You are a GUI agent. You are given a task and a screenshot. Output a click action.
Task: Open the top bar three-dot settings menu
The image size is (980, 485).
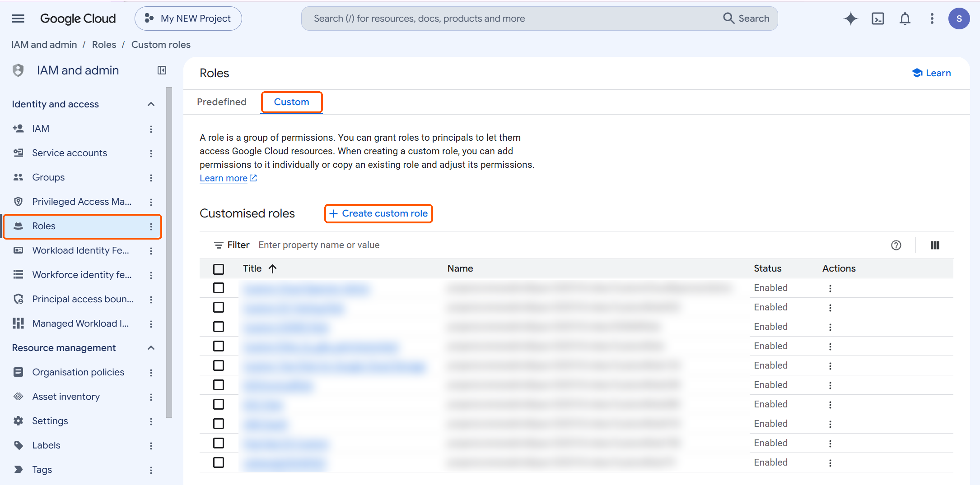932,18
